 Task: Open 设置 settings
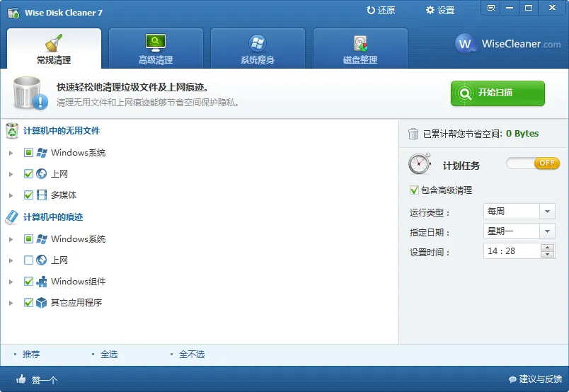pos(440,10)
